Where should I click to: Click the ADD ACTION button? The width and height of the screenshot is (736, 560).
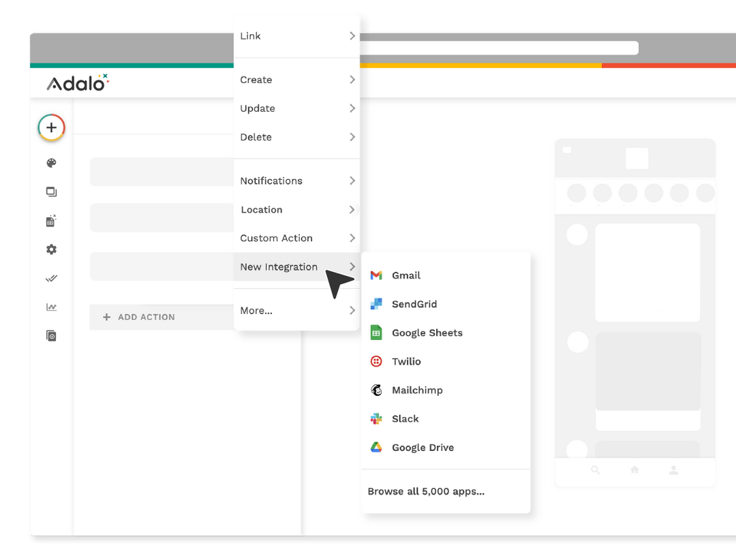pos(140,317)
